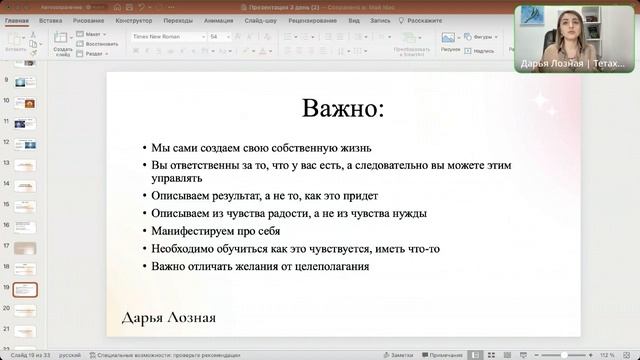The image size is (640, 360).
Task: Open the Рецензирование ribbon tab
Action: (x=312, y=20)
